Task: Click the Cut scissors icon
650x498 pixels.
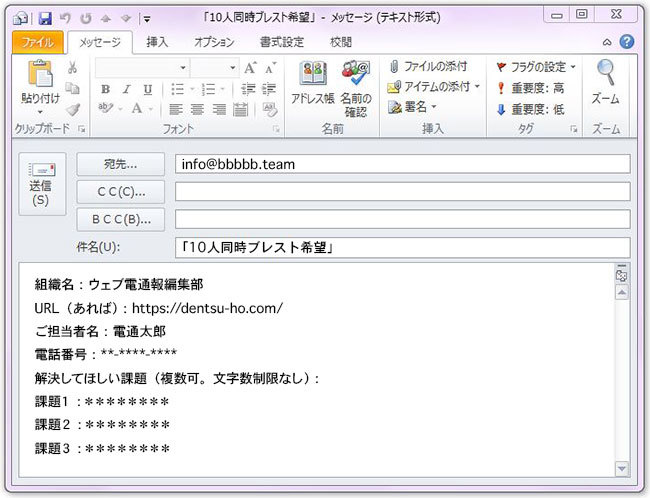Action: pos(73,68)
